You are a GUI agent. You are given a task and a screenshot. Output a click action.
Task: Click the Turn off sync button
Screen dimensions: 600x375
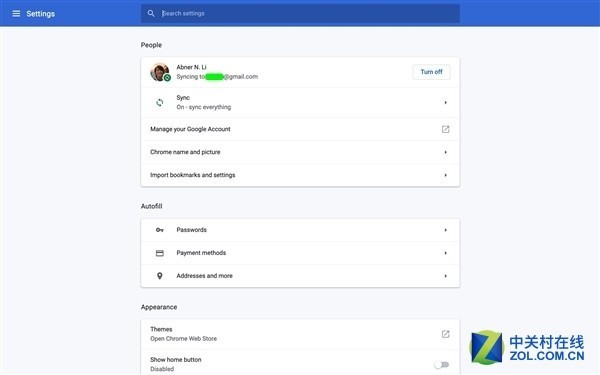[431, 72]
